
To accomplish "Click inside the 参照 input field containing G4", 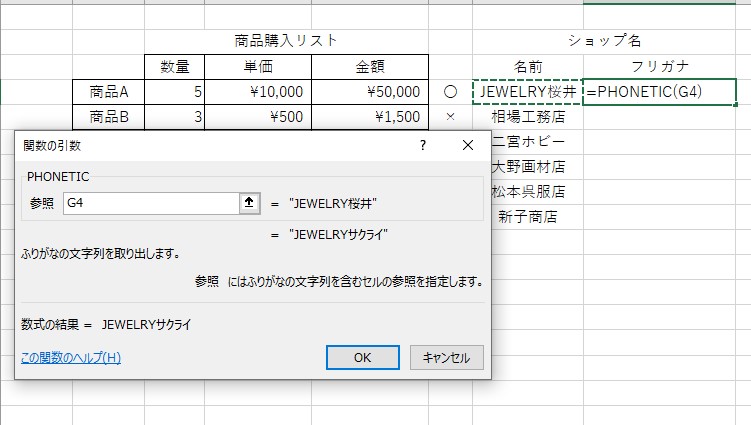I will click(x=148, y=204).
